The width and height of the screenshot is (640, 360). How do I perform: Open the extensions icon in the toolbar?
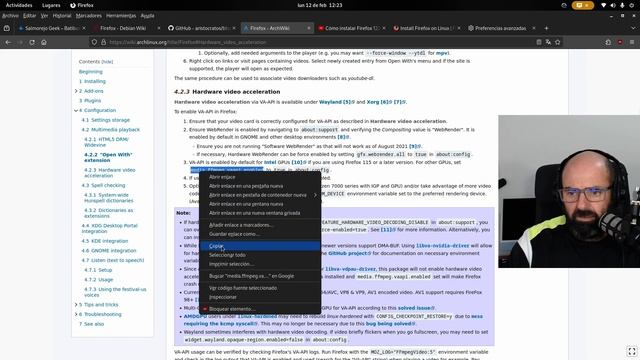pos(608,42)
